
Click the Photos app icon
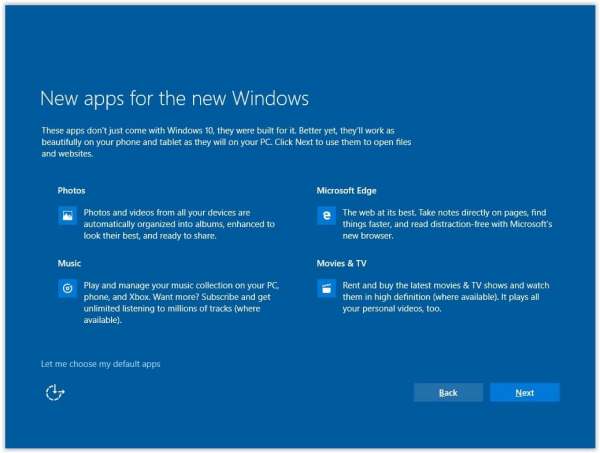point(67,216)
